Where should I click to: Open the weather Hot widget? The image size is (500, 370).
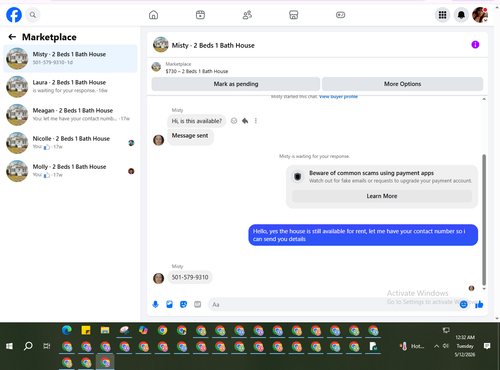pyautogui.click(x=412, y=346)
